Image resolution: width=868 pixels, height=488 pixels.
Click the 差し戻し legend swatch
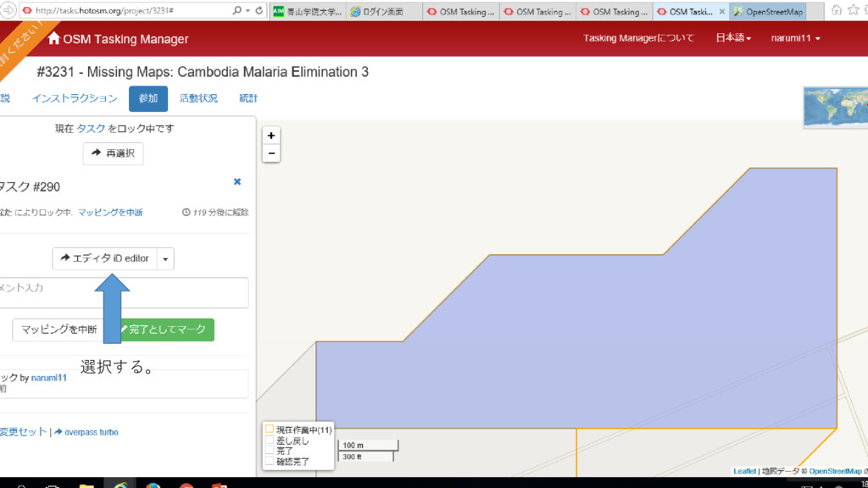pos(270,441)
